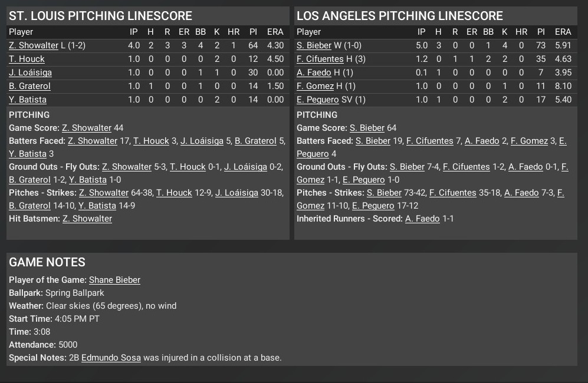
Task: Open Shane Bieber Player of the Game link
Action: 114,280
